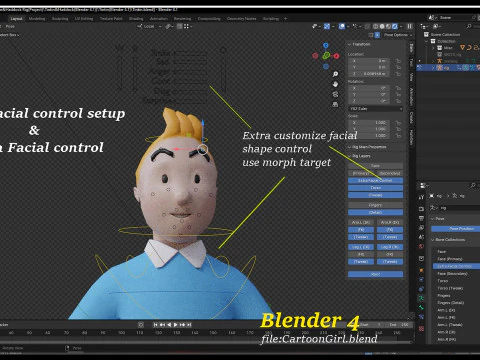Screen dimensions: 480x360
Task: Switch to Sculpting workspace tab
Action: pyautogui.click(x=60, y=19)
